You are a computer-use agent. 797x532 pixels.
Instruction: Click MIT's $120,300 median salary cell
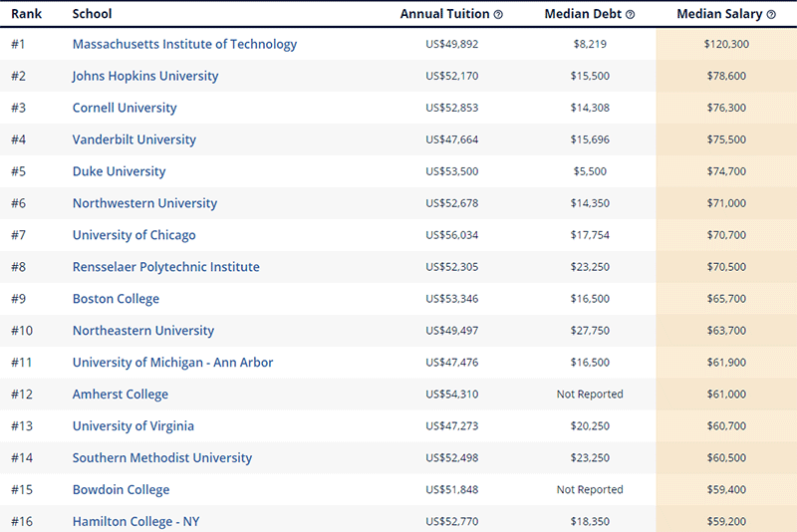tap(726, 44)
